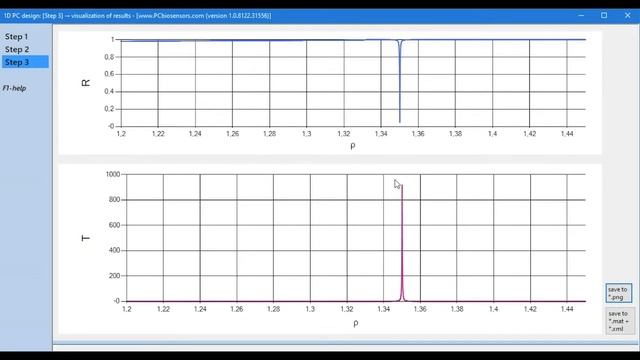Click the 1000 tick label on T axis

[x=113, y=174]
